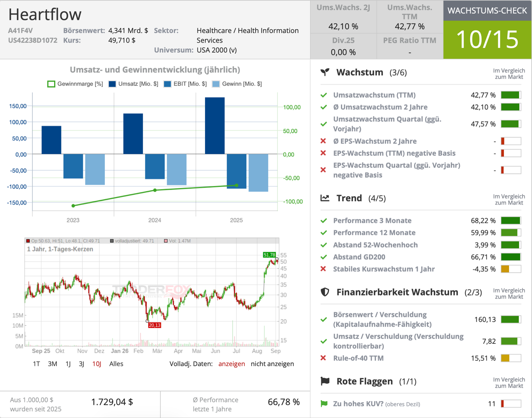Viewport: 532px width, 418px height.
Task: Select the 10J chart range
Action: coord(97,364)
